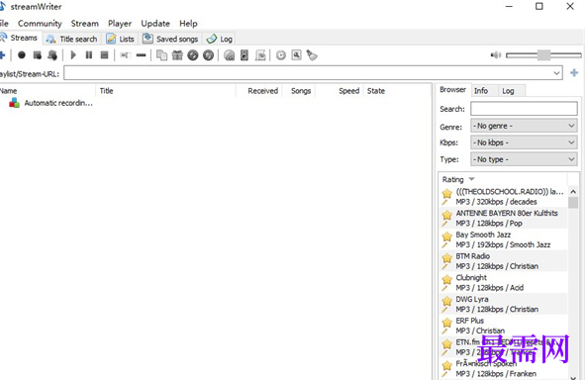
Task: Switch to the main Log tab
Action: (x=220, y=39)
